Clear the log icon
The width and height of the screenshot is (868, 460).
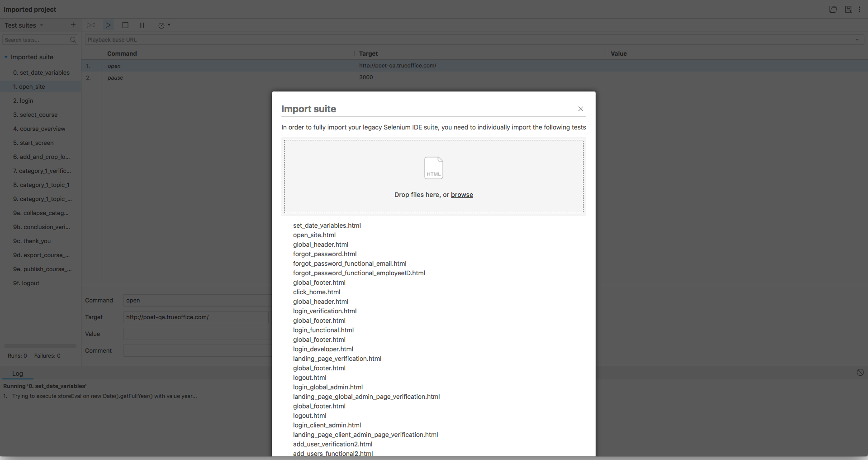coord(860,373)
